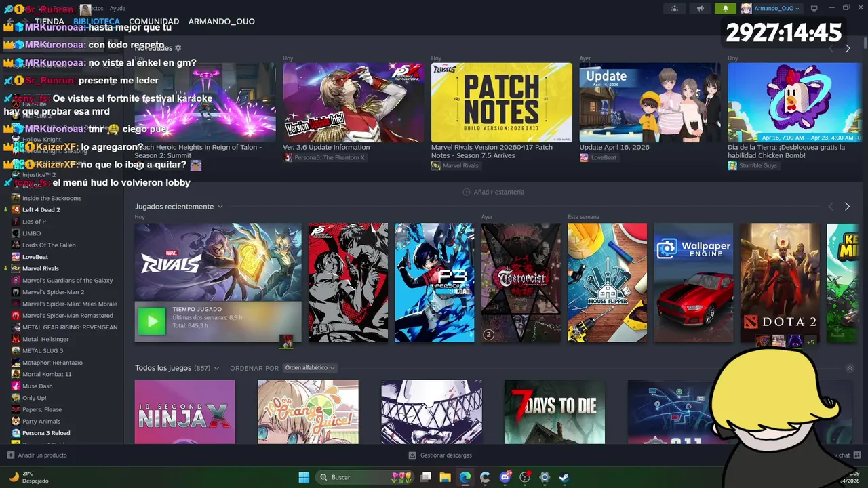
Task: Click the Muse Dash icon
Action: click(x=16, y=386)
